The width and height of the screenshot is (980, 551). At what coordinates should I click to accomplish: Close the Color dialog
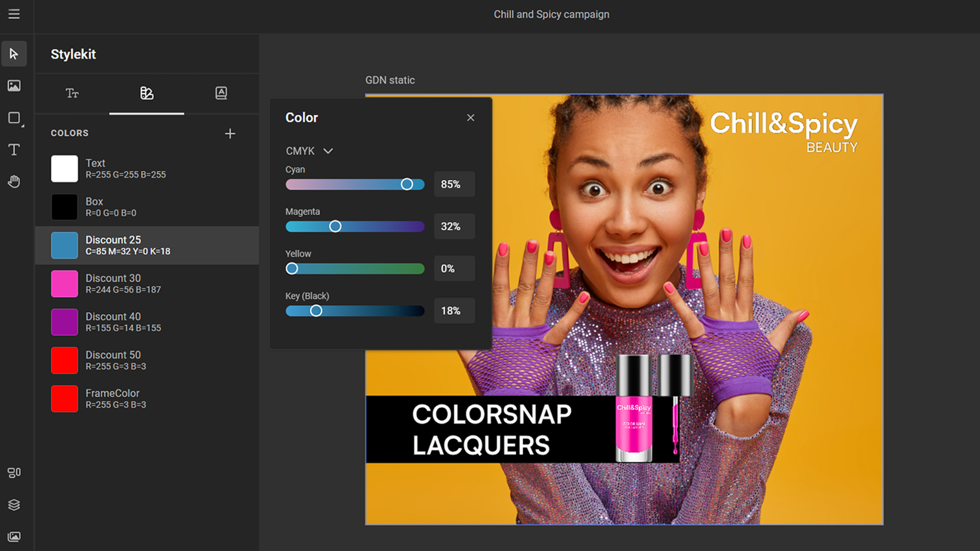click(x=471, y=118)
